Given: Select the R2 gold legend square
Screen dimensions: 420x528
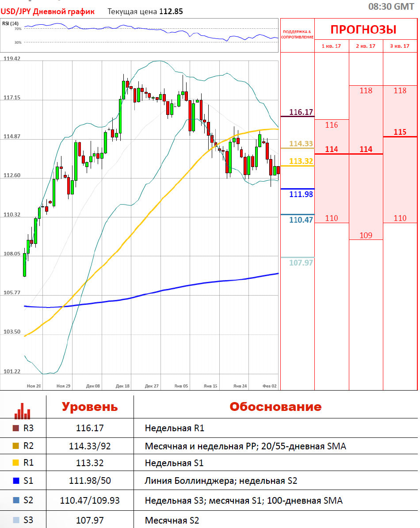Looking at the screenshot, I should (16, 446).
